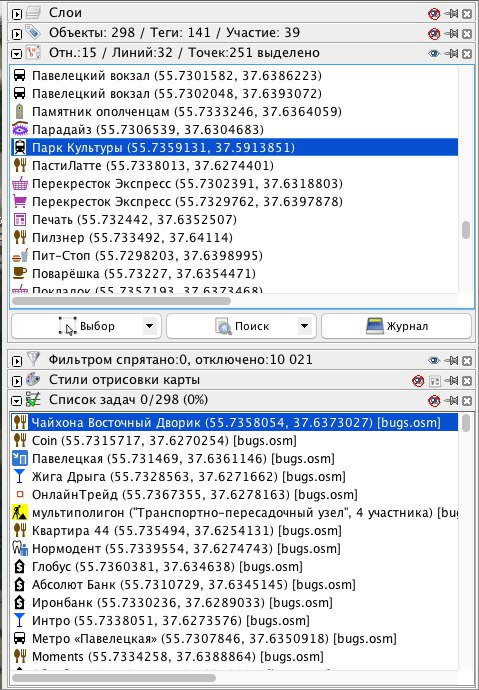Select Иронбанк task entry

234,603
